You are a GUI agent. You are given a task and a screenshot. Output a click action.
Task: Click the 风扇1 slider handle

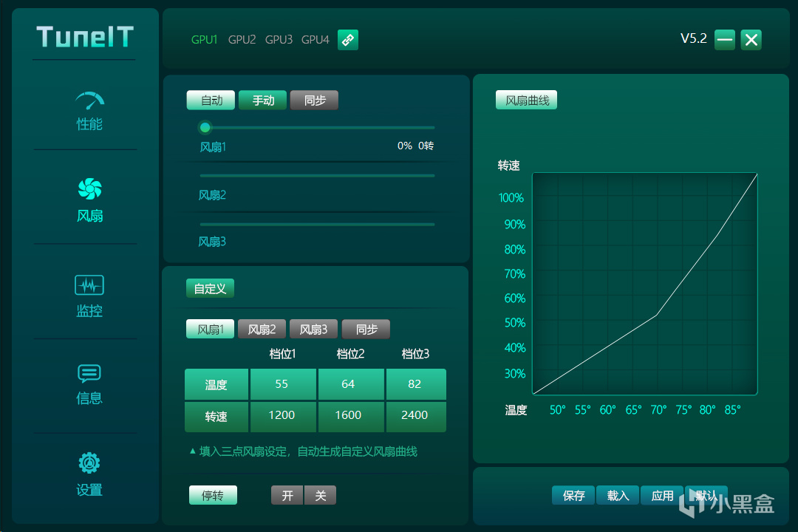[x=205, y=127]
